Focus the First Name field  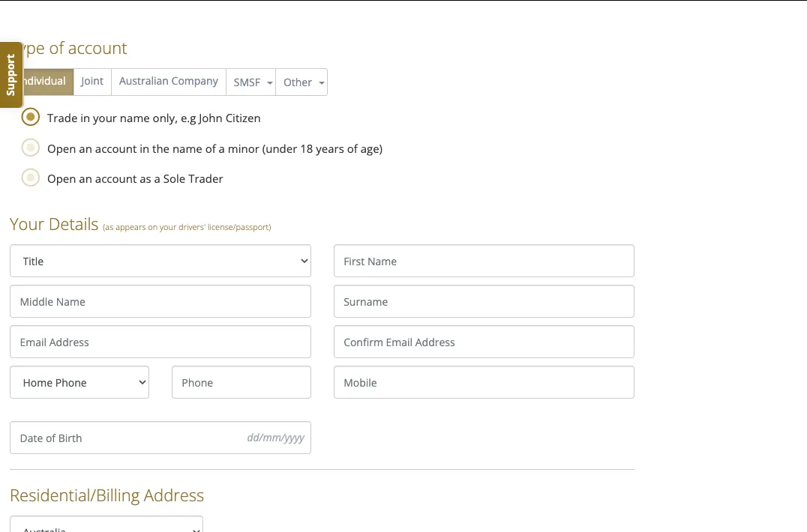coord(484,261)
